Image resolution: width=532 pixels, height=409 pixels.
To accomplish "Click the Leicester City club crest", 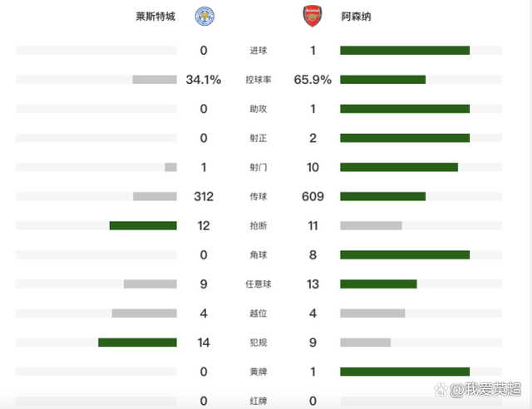I will point(204,16).
